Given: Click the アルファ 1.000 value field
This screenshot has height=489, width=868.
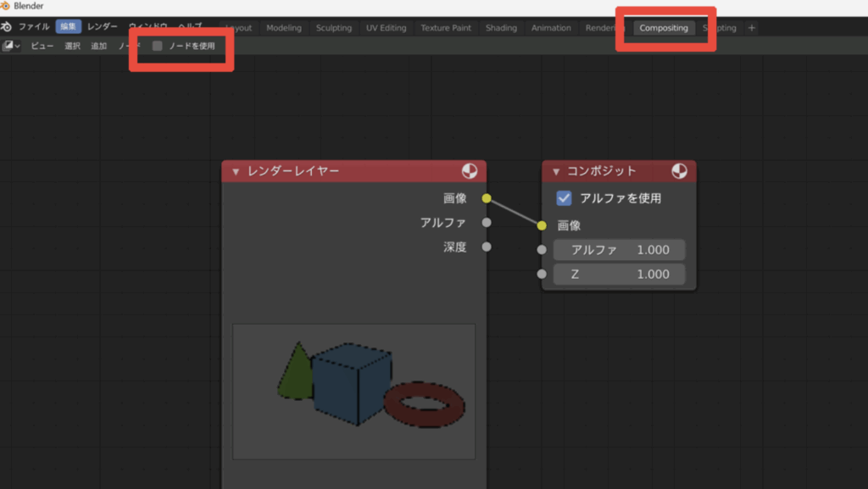Looking at the screenshot, I should [619, 250].
